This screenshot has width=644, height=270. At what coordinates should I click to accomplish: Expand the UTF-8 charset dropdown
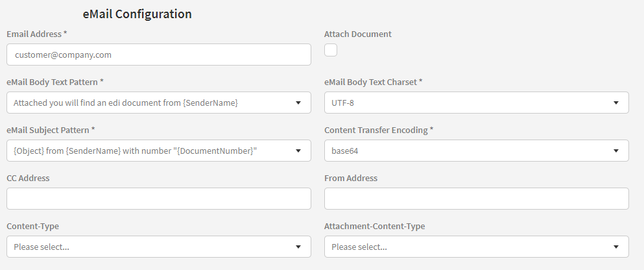pyautogui.click(x=476, y=103)
